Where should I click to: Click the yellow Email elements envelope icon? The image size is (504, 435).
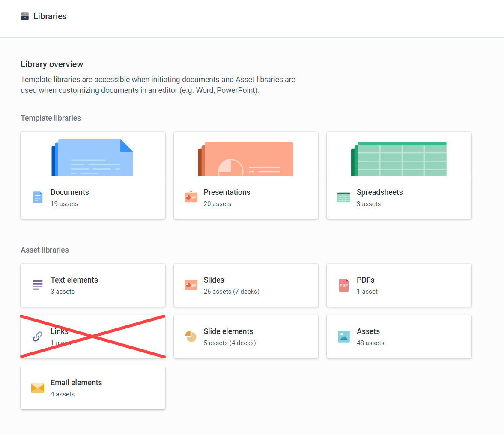[38, 388]
